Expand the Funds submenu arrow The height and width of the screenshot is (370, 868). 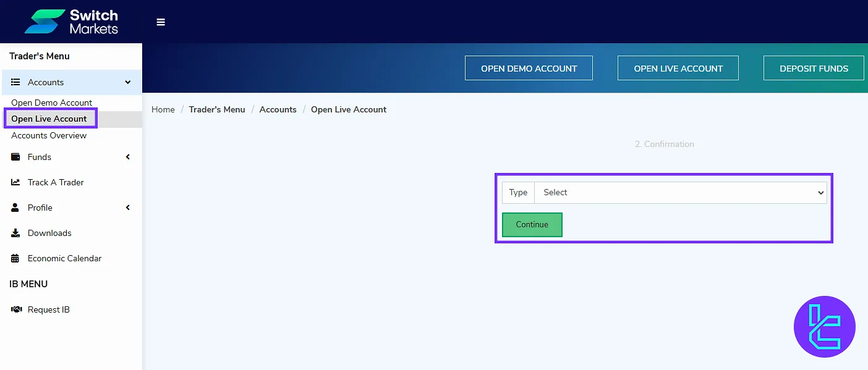point(128,157)
